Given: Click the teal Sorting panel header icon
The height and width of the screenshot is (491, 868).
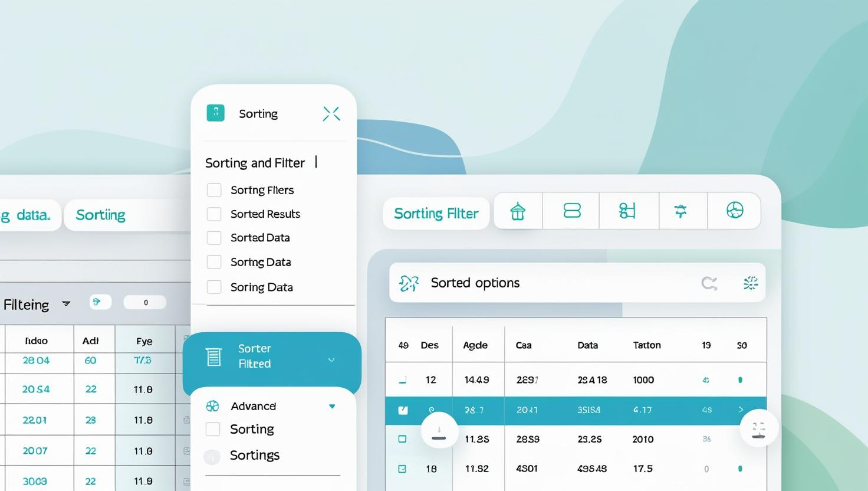Looking at the screenshot, I should pyautogui.click(x=215, y=113).
